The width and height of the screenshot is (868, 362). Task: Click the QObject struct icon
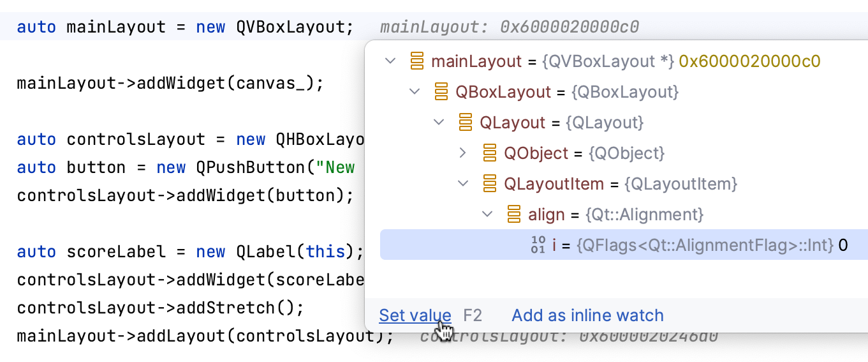pyautogui.click(x=490, y=153)
